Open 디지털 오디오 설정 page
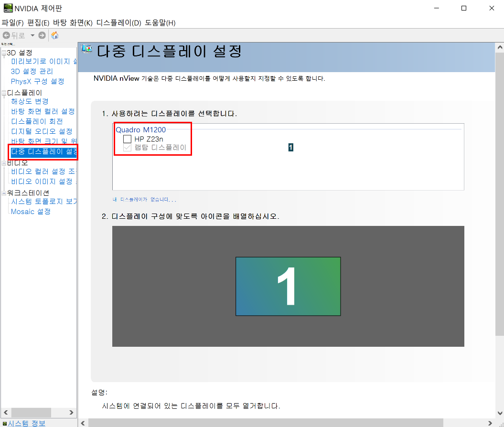Viewport: 504px width, 427px height. 42,131
